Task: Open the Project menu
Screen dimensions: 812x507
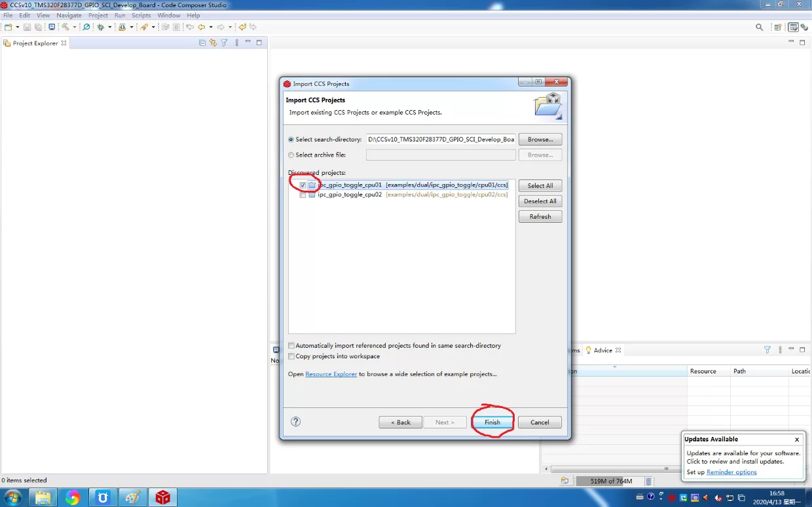Action: [x=98, y=15]
